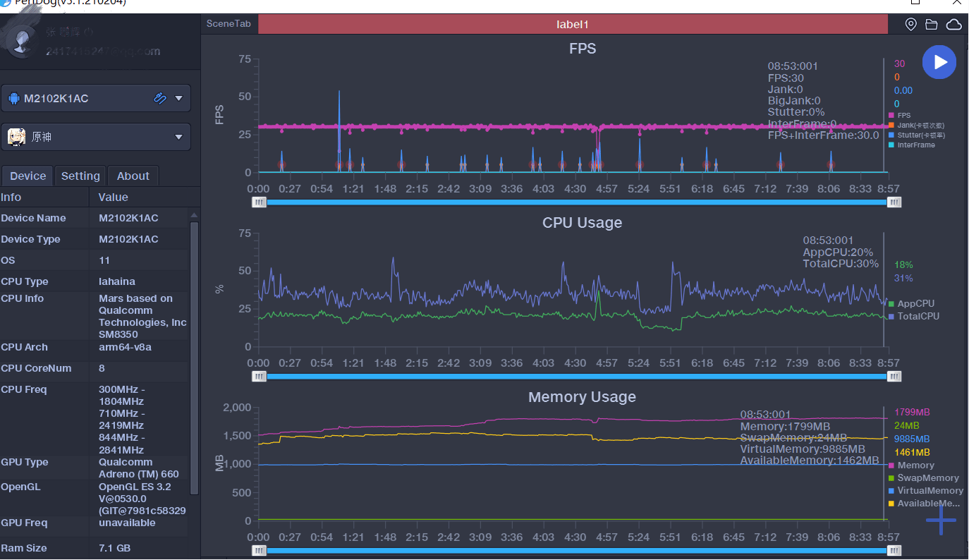Select the CPU Info row label
This screenshot has height=560, width=969.
(23, 298)
